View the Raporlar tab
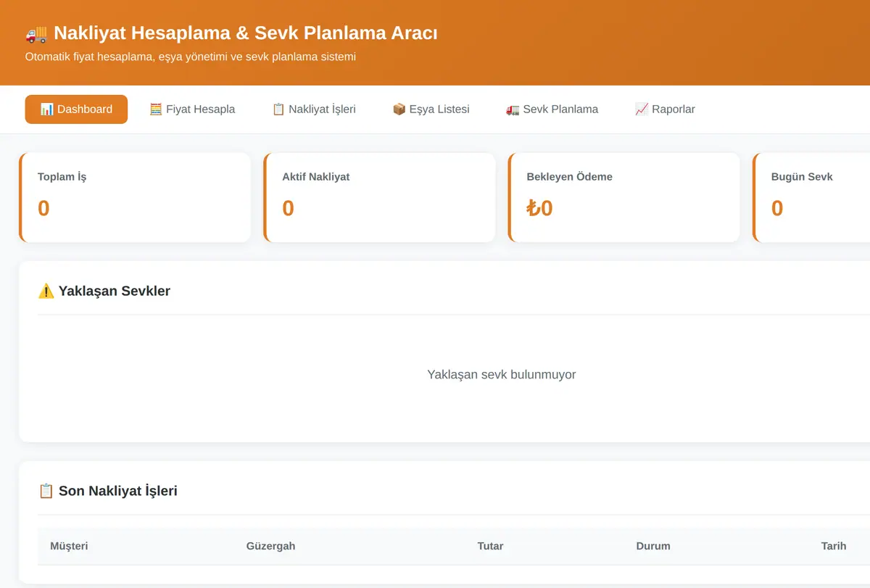 coord(665,109)
